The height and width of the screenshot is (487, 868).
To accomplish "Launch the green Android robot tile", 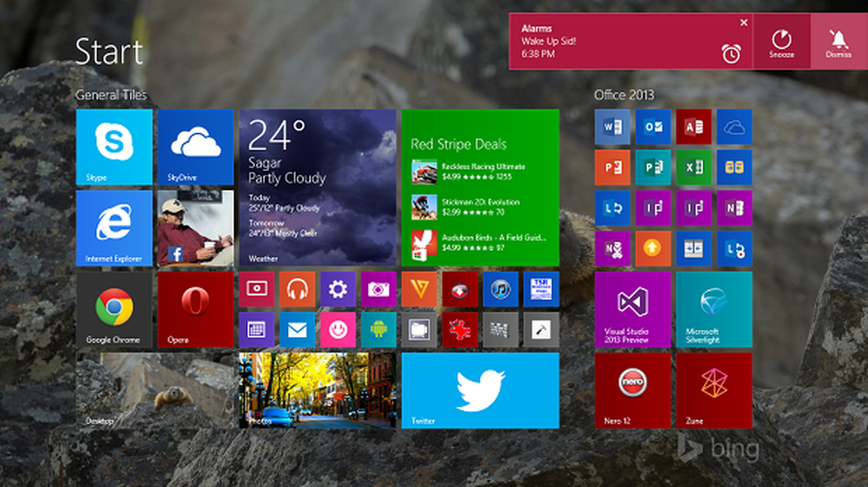I will coord(378,330).
